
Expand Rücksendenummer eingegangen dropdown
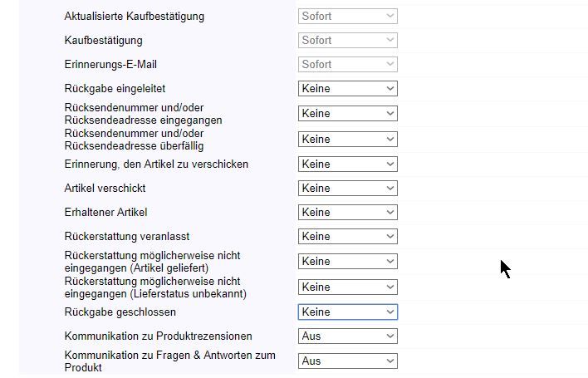347,114
